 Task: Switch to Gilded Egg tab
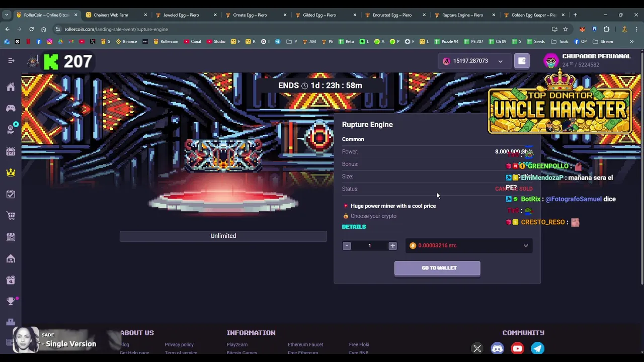click(325, 15)
